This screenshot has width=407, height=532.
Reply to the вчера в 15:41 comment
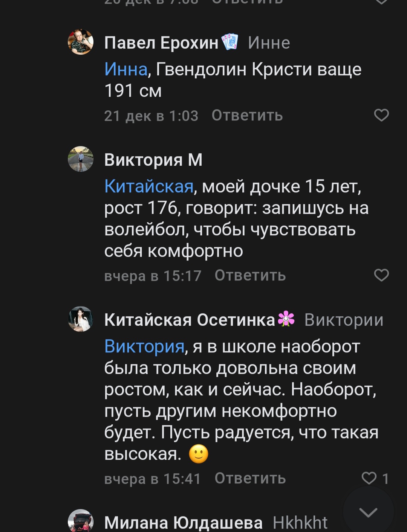250,479
